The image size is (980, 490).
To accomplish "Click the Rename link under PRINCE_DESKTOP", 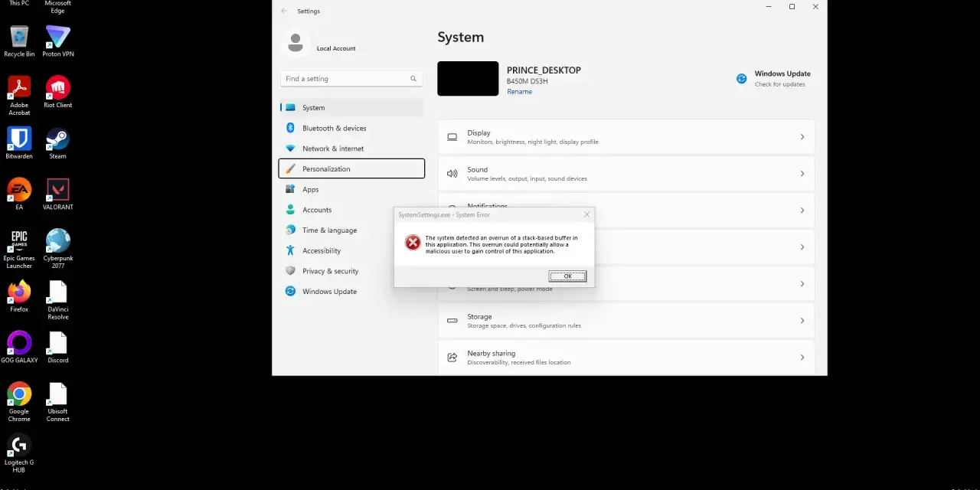I will (x=519, y=92).
